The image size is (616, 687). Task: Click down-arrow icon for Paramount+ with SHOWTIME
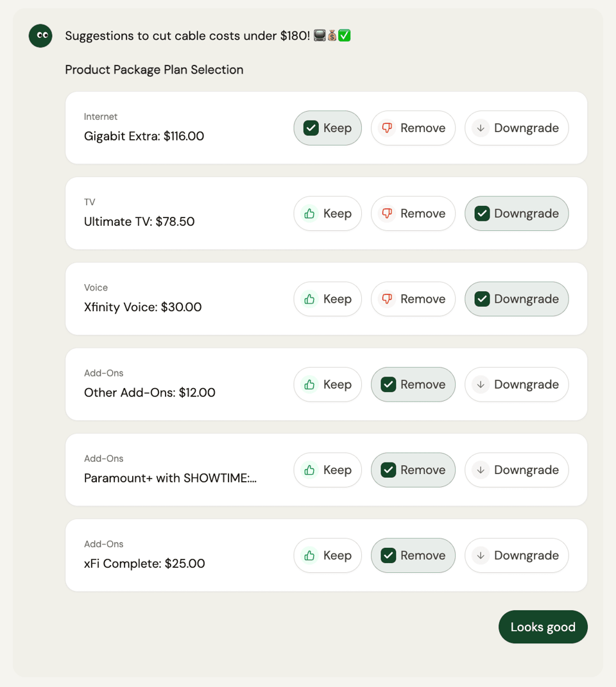[x=481, y=470]
